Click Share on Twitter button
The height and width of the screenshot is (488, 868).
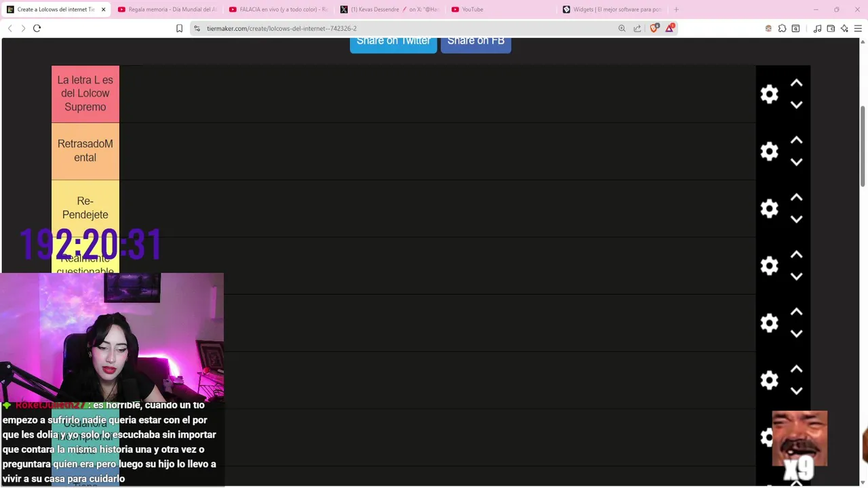[x=393, y=43]
